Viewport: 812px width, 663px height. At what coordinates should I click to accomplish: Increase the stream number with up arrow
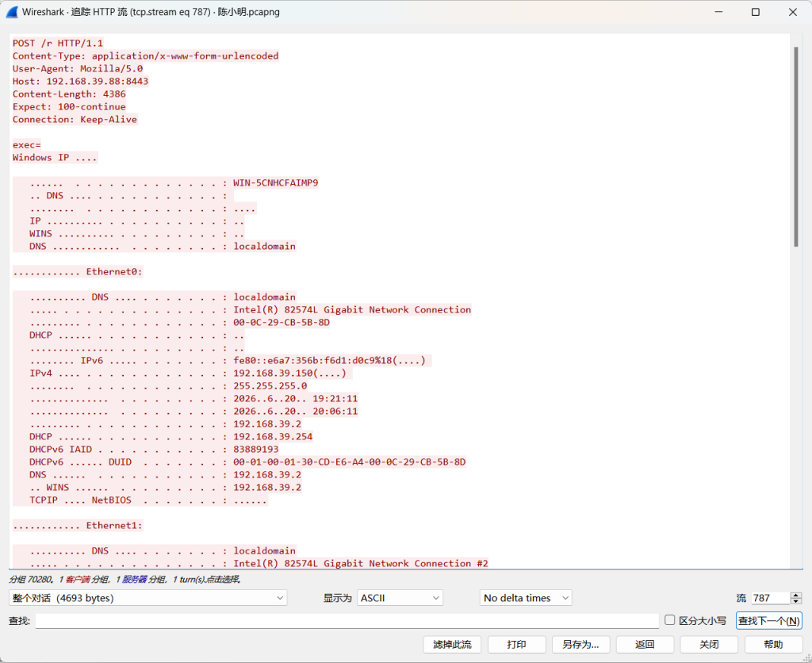(796, 595)
